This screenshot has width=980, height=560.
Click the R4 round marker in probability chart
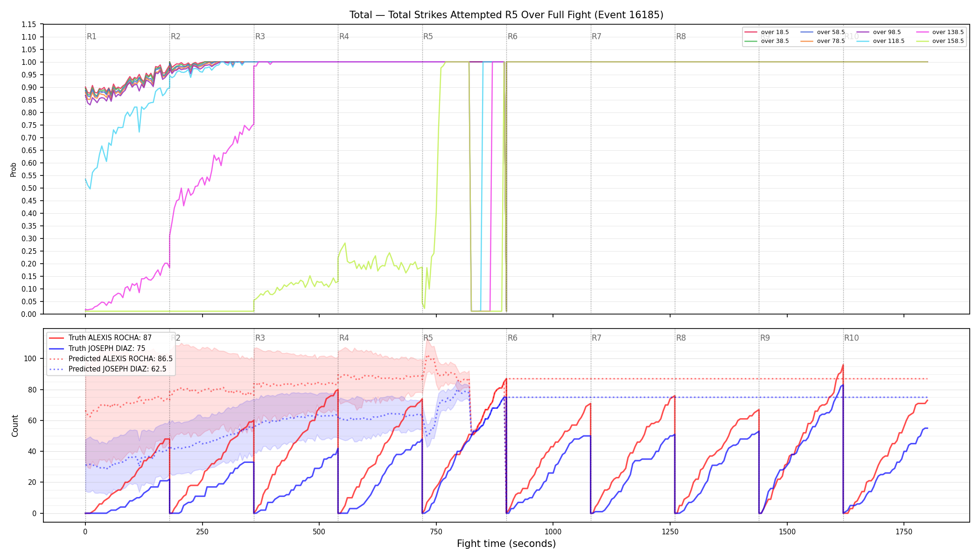click(x=344, y=36)
